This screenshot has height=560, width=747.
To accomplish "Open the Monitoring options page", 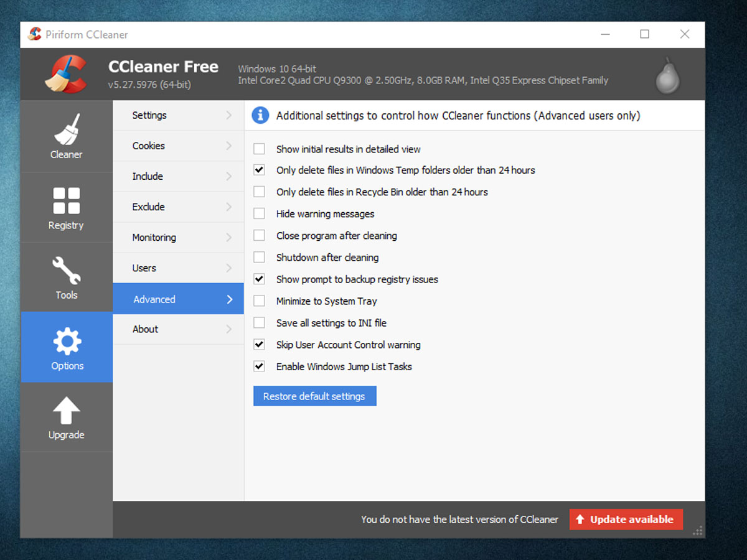I will 178,237.
